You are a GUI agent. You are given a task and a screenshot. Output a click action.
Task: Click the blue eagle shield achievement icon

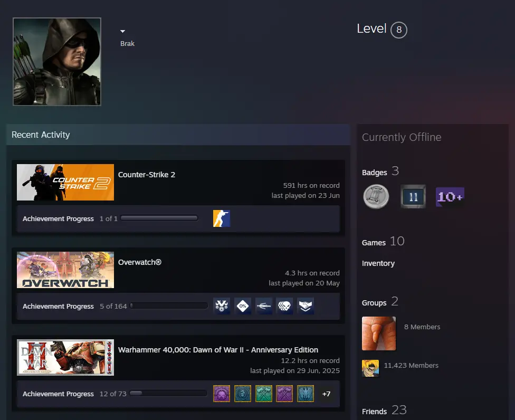[x=306, y=394]
